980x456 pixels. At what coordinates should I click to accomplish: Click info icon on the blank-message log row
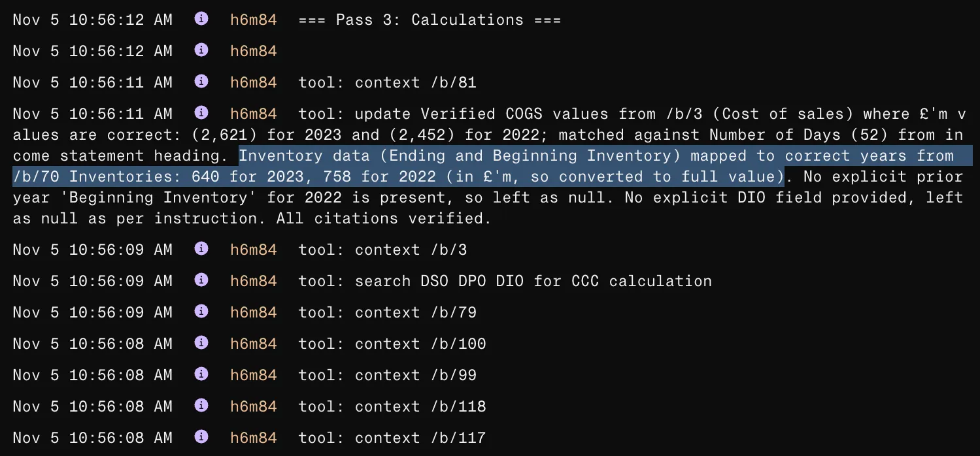201,50
